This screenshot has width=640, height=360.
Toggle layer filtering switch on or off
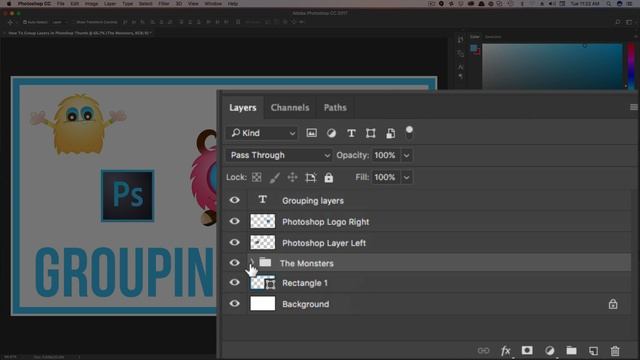point(409,132)
